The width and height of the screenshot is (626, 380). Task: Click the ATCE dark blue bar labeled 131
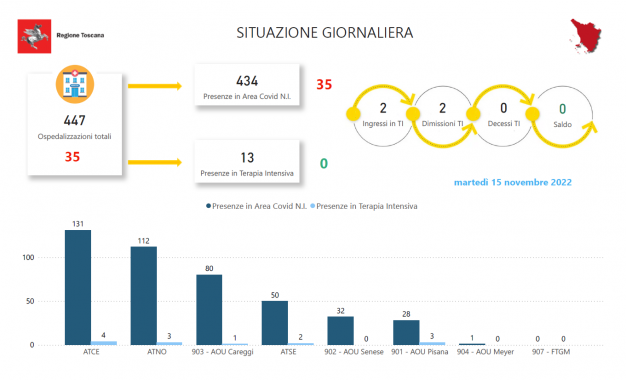click(78, 287)
